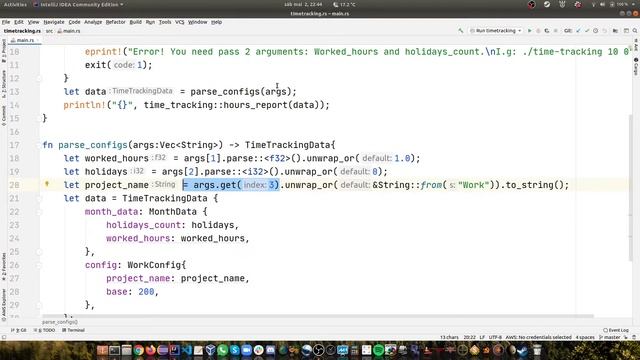Click timetracking.rs in the breadcrumb bar
This screenshot has width=640, height=360.
(22, 31)
